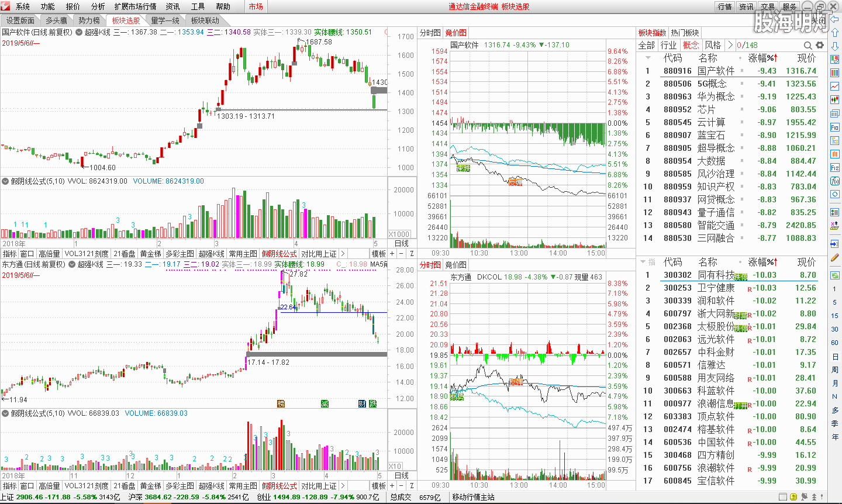The image size is (842, 504).
Task: Click 移动行情主站 in status bar
Action: (x=473, y=497)
